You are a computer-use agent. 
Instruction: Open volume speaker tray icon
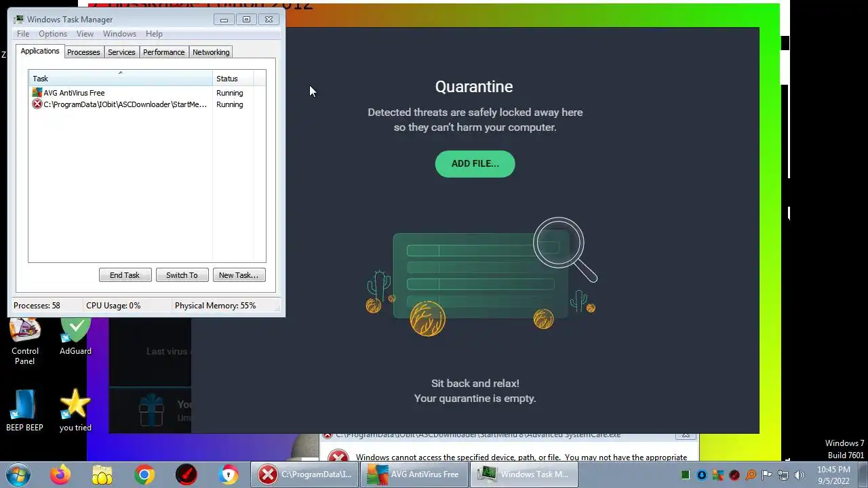click(800, 475)
